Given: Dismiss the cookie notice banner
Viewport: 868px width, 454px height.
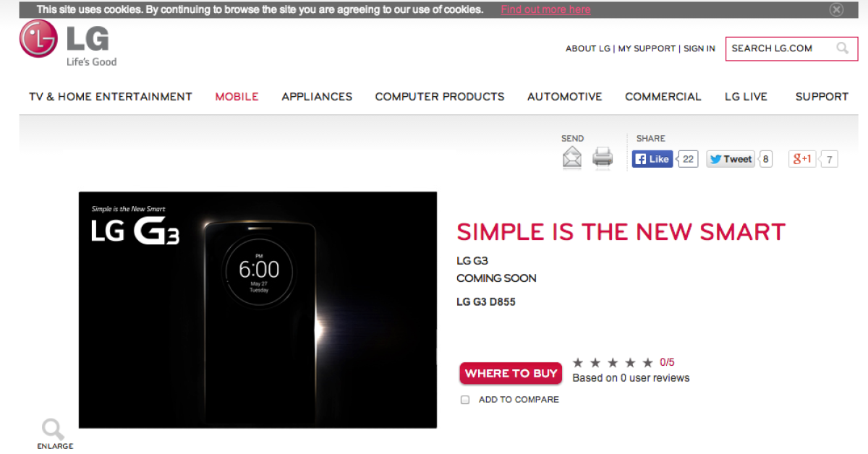Looking at the screenshot, I should coord(836,9).
